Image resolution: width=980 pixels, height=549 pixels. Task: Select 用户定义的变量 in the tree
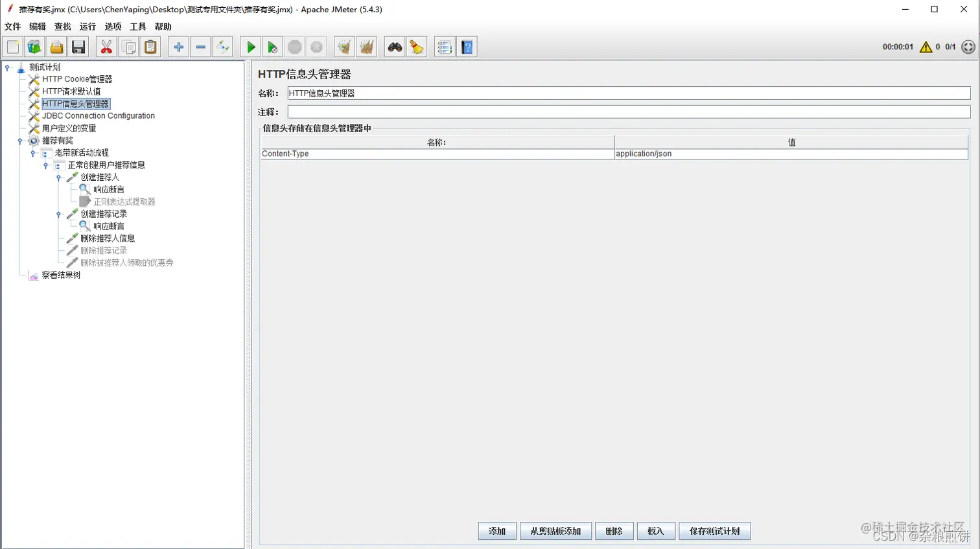pos(69,128)
